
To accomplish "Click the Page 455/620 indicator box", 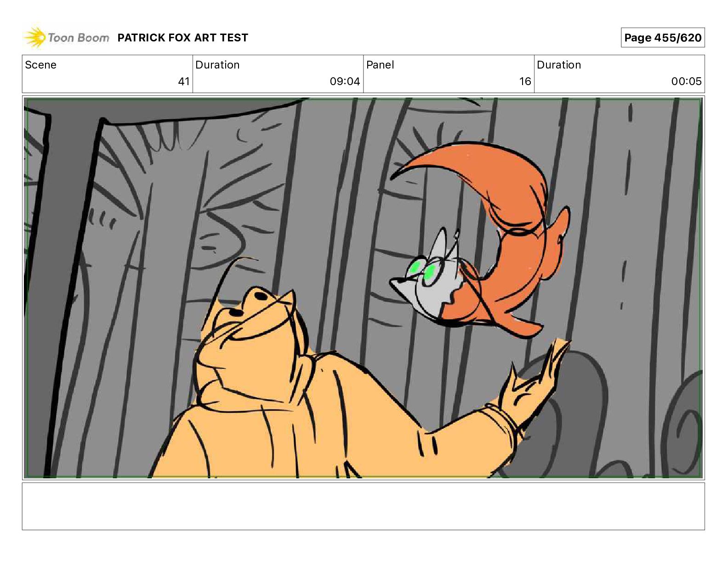I will click(662, 38).
